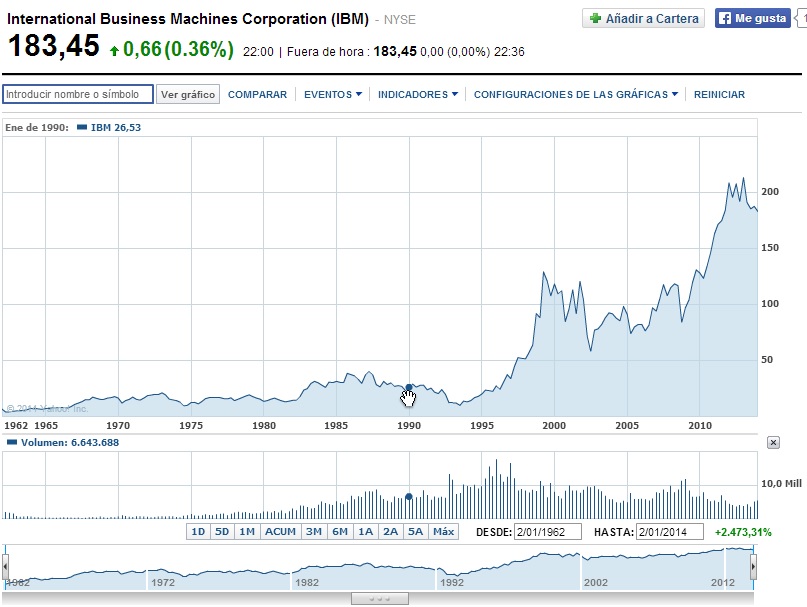Select the Máx time range

click(x=443, y=531)
